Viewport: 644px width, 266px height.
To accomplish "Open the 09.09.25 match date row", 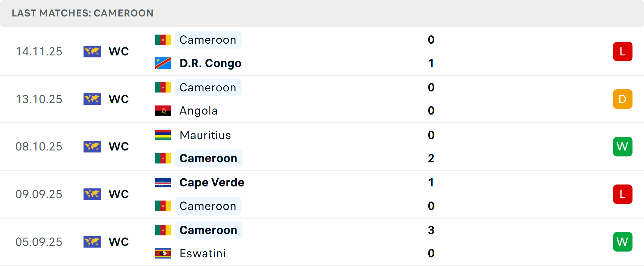I will [x=39, y=194].
